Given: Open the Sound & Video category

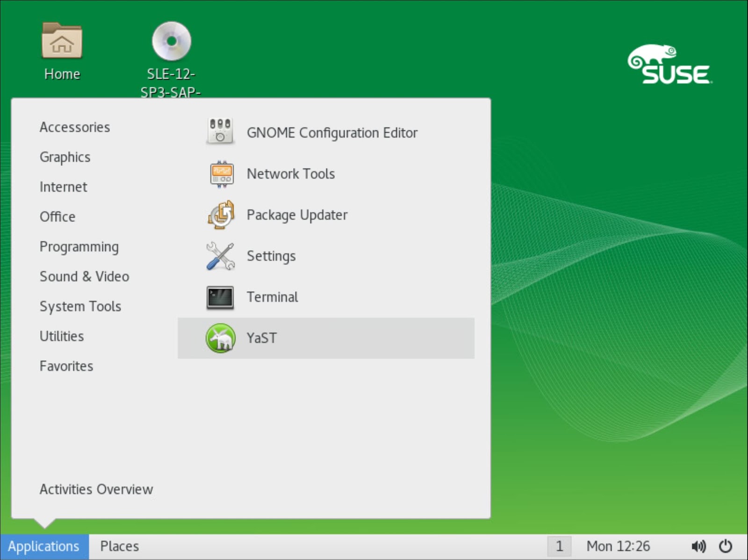Looking at the screenshot, I should pyautogui.click(x=84, y=277).
